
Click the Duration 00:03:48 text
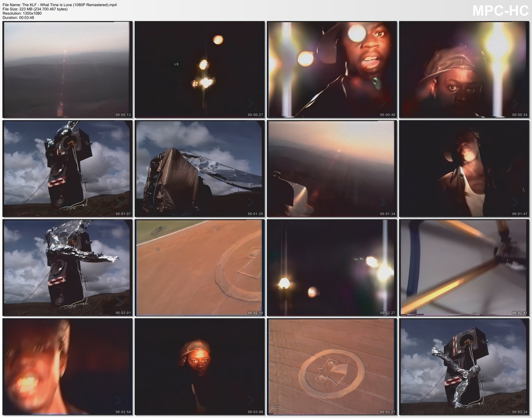(18, 18)
